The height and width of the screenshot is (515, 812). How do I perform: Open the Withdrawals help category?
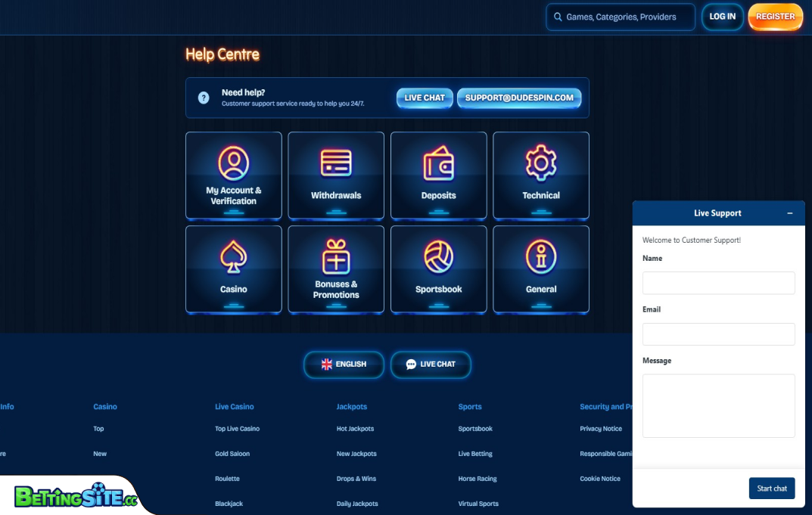click(336, 175)
